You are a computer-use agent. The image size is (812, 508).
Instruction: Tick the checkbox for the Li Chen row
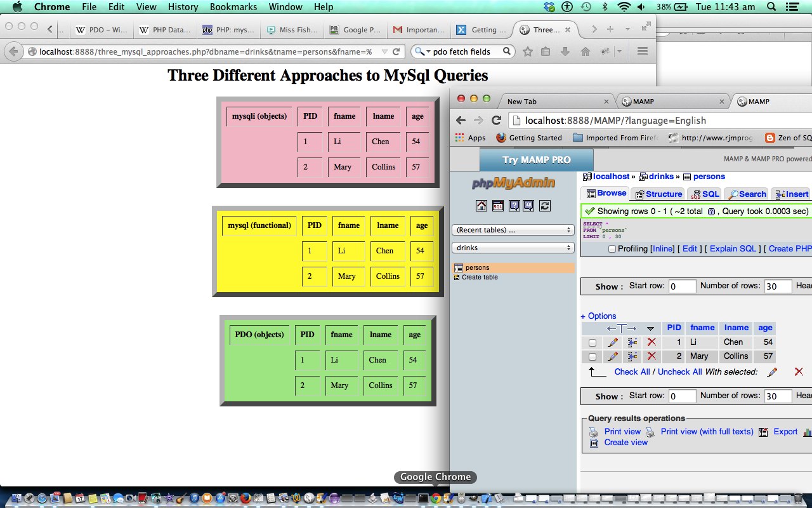coord(592,343)
